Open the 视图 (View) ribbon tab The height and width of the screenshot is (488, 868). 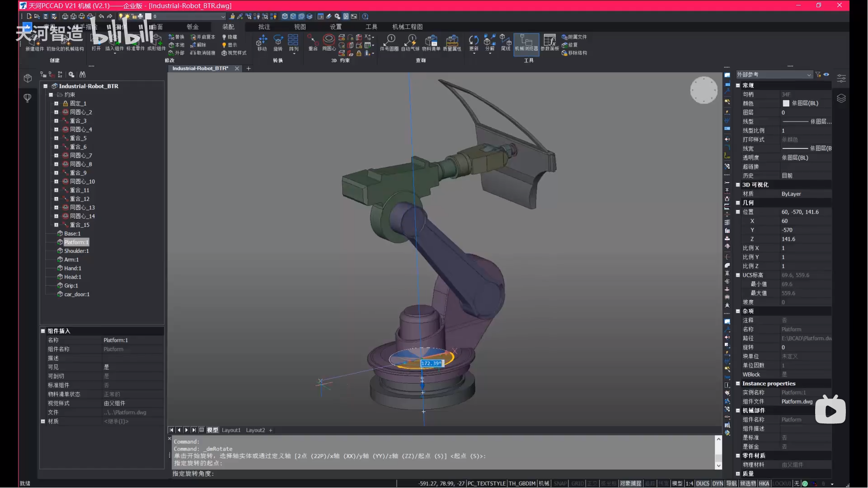300,27
